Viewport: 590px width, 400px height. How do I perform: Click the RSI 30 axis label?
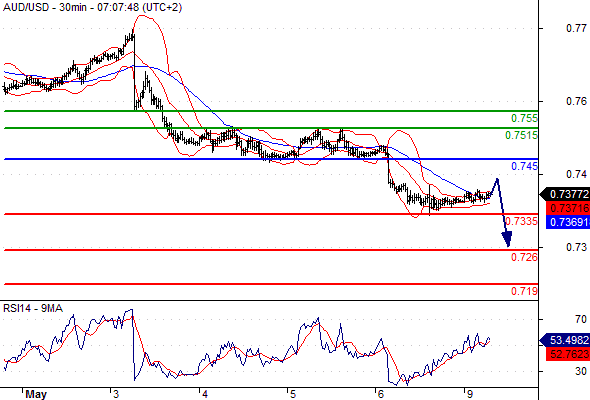click(x=581, y=371)
